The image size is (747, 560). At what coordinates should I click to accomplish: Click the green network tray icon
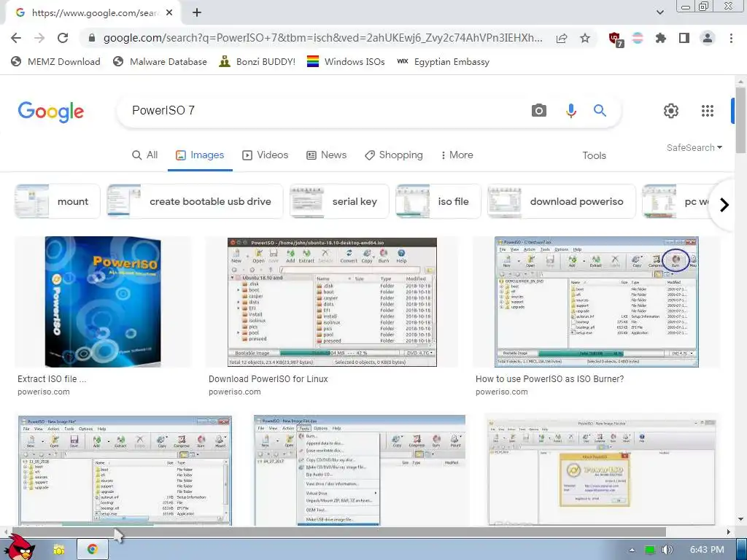650,550
